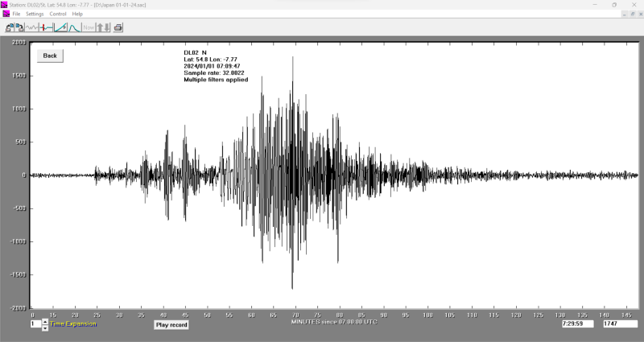Click the second file-transfer toolbar icon
Image resolution: width=644 pixels, height=342 pixels.
pos(19,27)
